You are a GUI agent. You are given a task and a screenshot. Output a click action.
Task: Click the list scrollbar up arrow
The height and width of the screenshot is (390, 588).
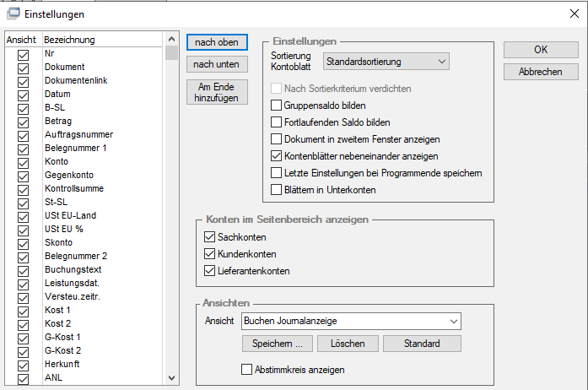click(x=171, y=39)
